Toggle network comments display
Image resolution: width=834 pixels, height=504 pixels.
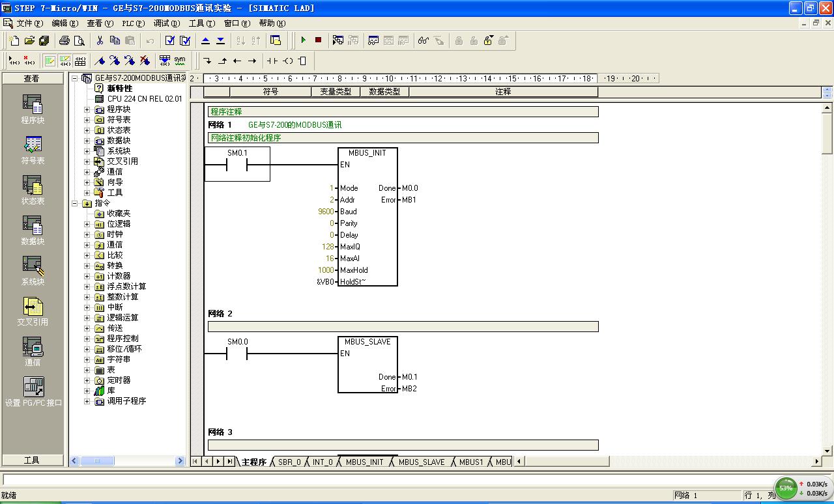[x=65, y=61]
